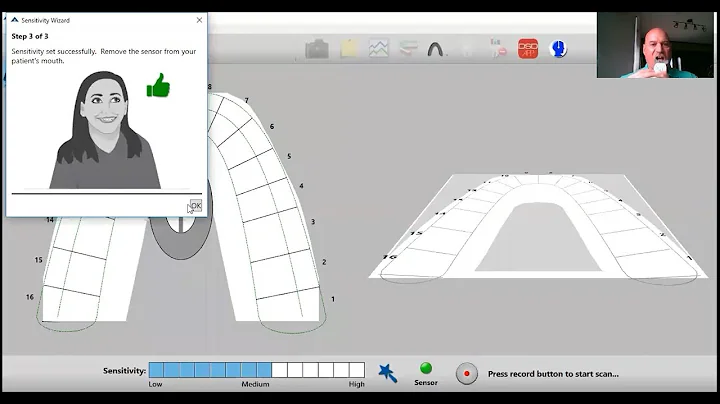Click the blue head profile icon
Viewport: 720px width, 404px height.
(558, 49)
